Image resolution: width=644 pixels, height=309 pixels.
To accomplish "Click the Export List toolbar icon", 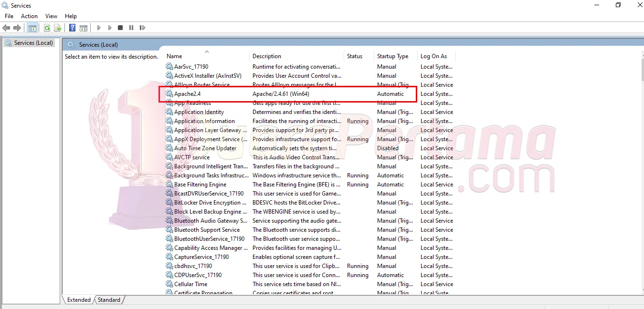I will pyautogui.click(x=58, y=28).
